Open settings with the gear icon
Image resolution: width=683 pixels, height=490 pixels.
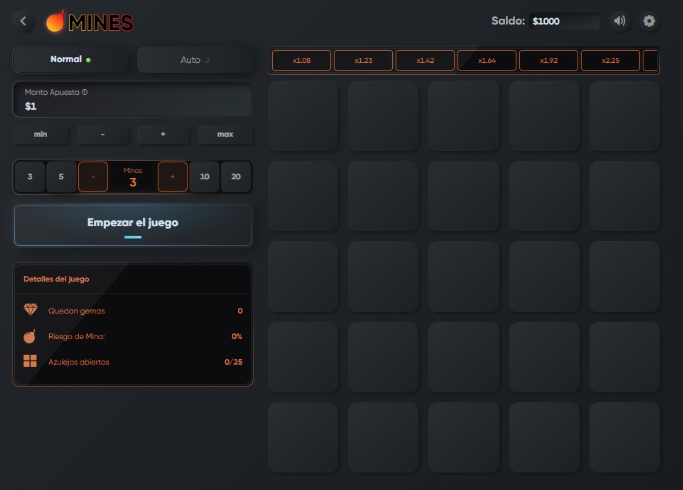(x=649, y=21)
